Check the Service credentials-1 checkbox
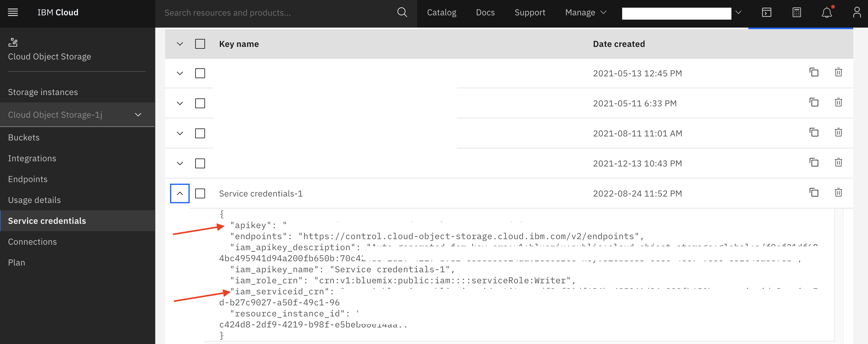 pyautogui.click(x=200, y=193)
